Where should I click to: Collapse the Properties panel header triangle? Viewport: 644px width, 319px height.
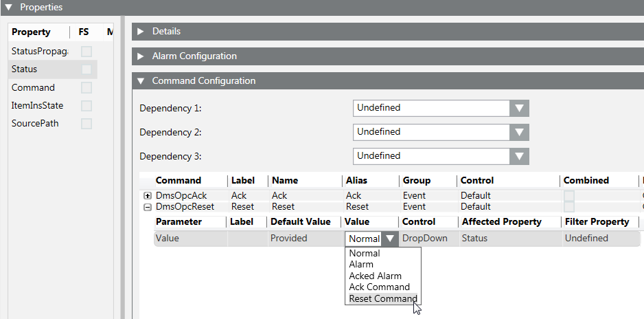pos(9,8)
